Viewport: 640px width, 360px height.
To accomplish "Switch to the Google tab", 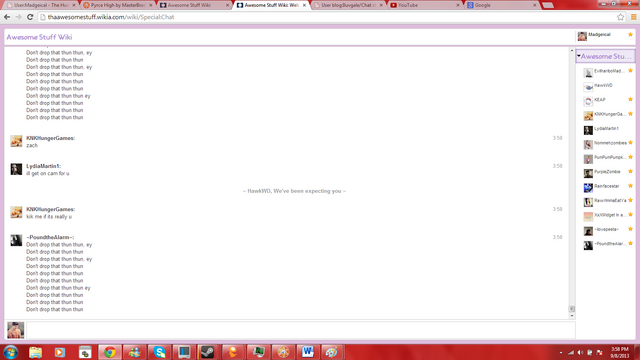I will (x=501, y=5).
